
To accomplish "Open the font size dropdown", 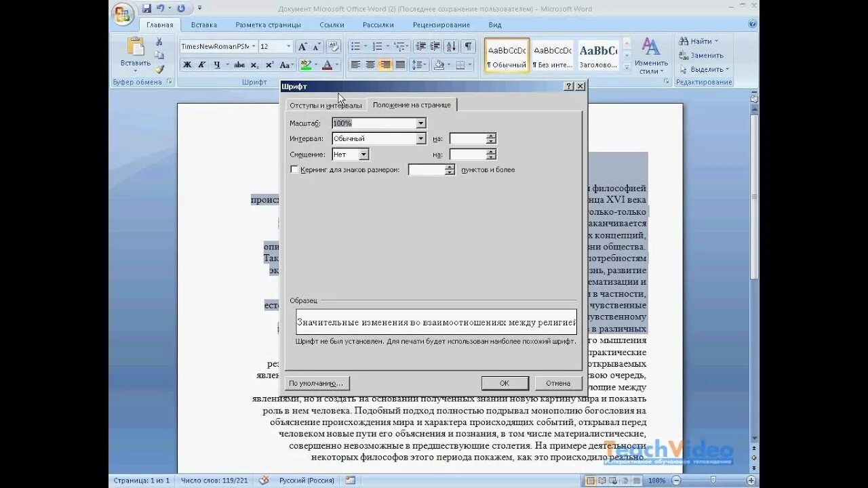I will [x=288, y=47].
